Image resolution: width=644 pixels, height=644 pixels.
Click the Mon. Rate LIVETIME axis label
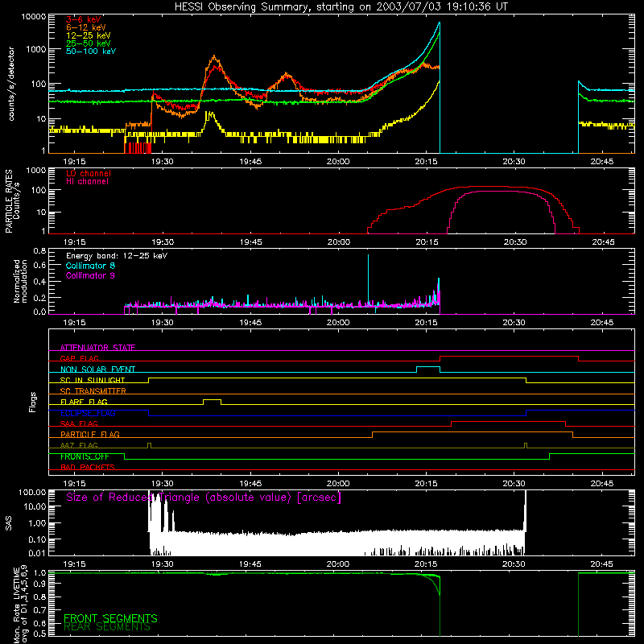[x=20, y=604]
